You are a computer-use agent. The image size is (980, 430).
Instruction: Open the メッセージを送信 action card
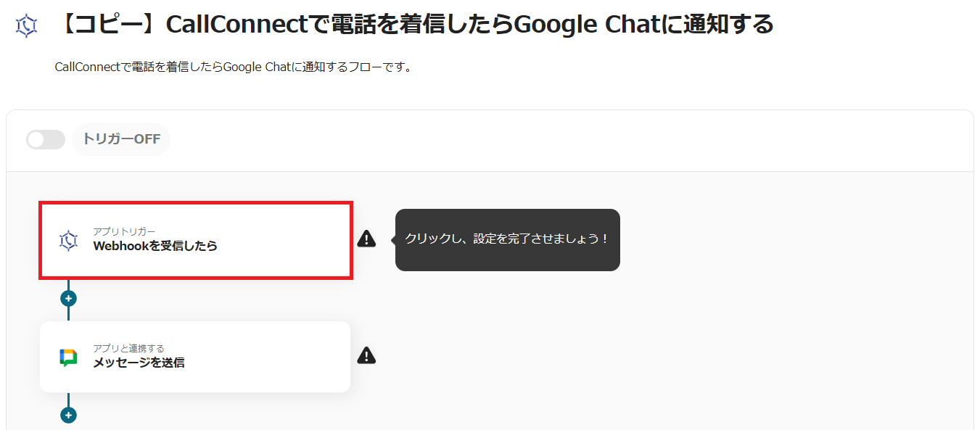195,357
